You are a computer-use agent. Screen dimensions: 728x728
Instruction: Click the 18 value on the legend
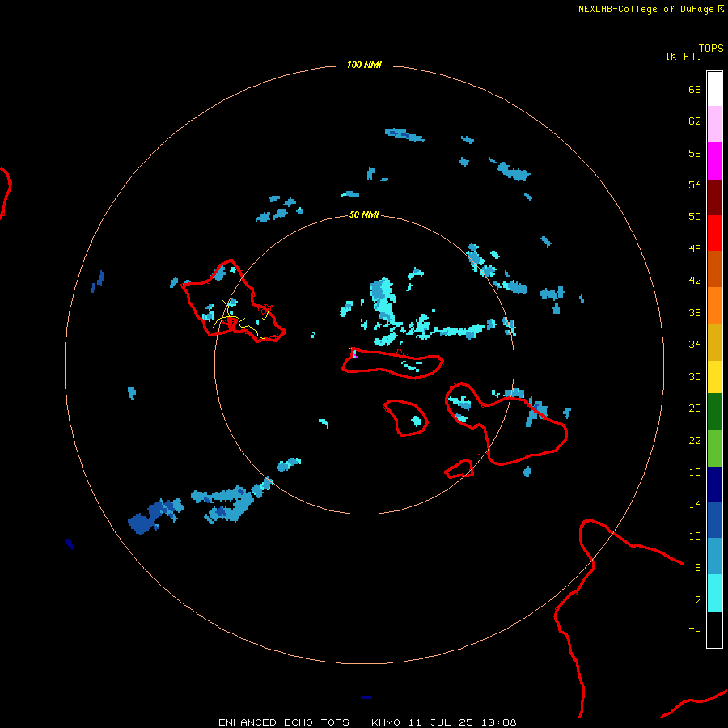[x=695, y=472]
